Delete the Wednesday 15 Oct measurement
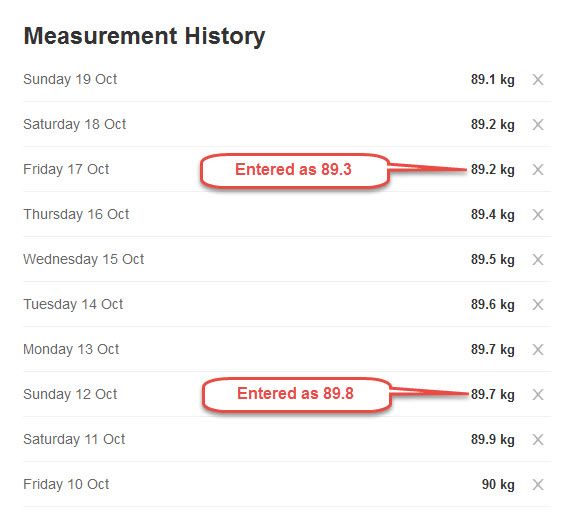The height and width of the screenshot is (522, 579). tap(538, 260)
